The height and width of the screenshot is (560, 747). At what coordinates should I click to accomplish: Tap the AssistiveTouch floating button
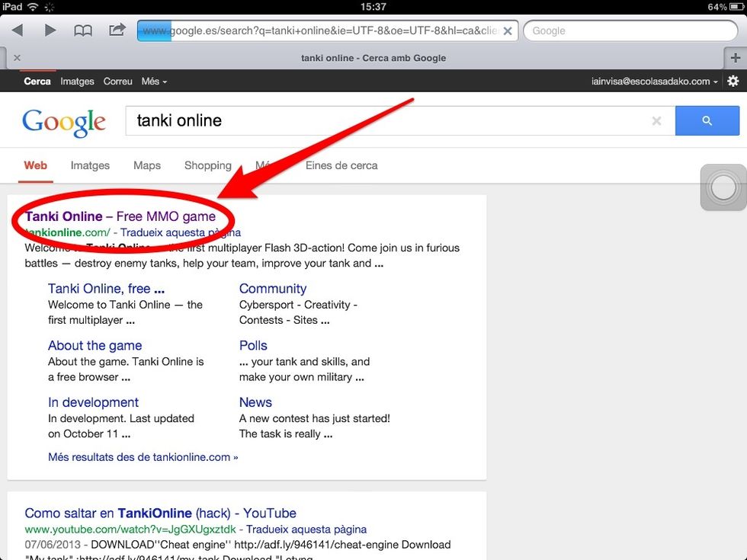[x=722, y=187]
